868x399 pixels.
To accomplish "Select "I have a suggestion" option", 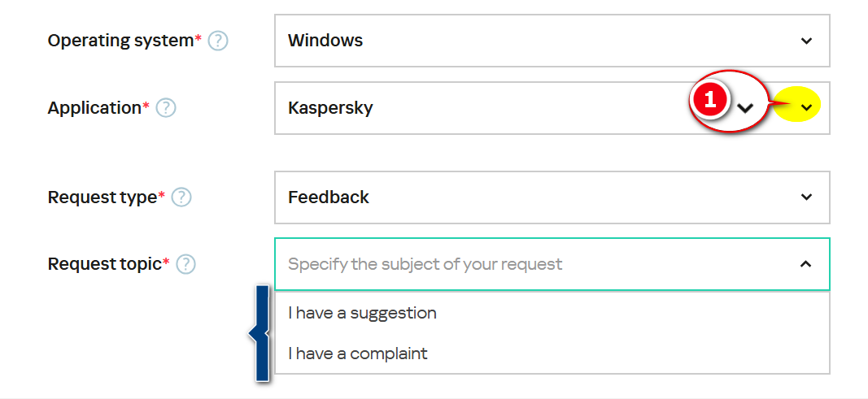I will pyautogui.click(x=363, y=313).
